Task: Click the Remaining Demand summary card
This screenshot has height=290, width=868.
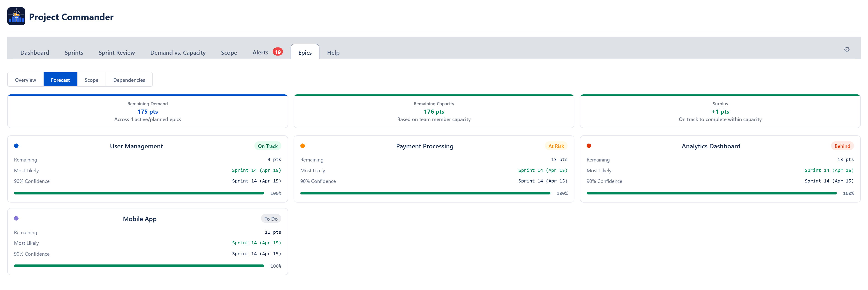Action: pos(147,112)
